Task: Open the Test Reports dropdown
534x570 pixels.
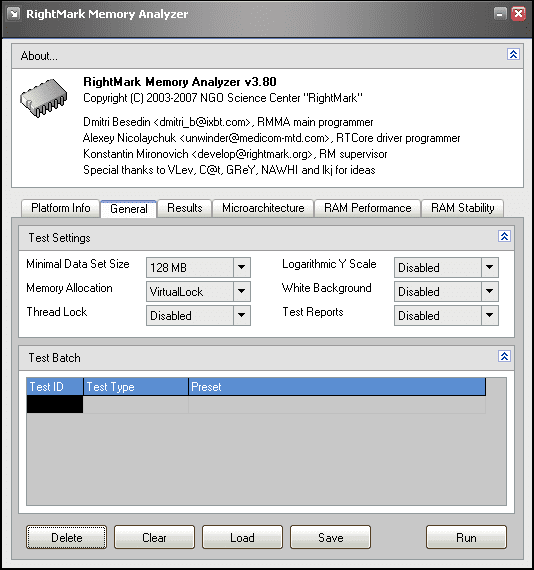Action: tap(446, 316)
